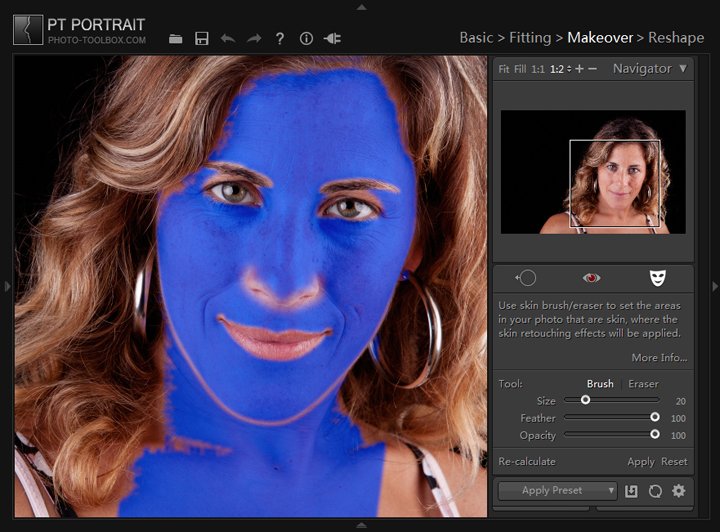
Task: Select the red eye tool icon
Action: pos(591,278)
